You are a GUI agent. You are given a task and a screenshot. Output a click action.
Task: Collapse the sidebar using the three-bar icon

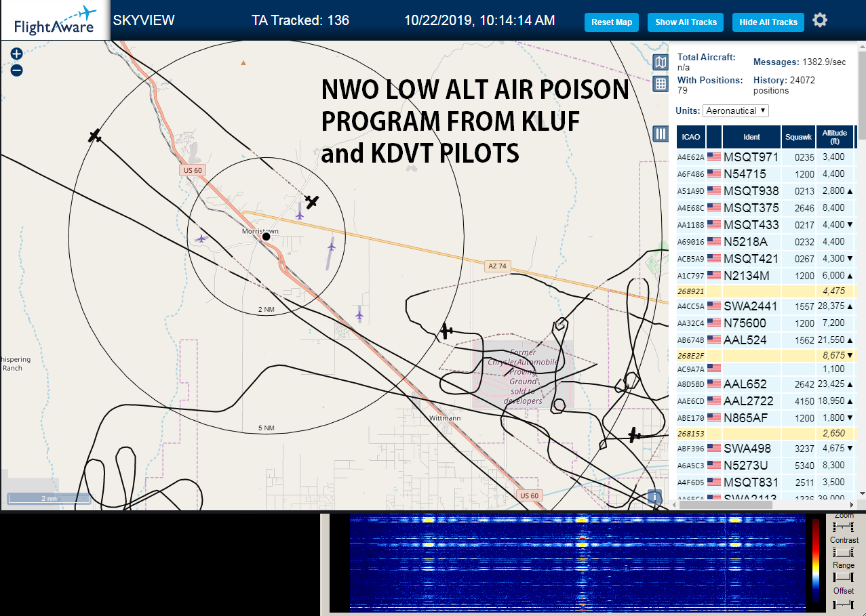click(661, 134)
